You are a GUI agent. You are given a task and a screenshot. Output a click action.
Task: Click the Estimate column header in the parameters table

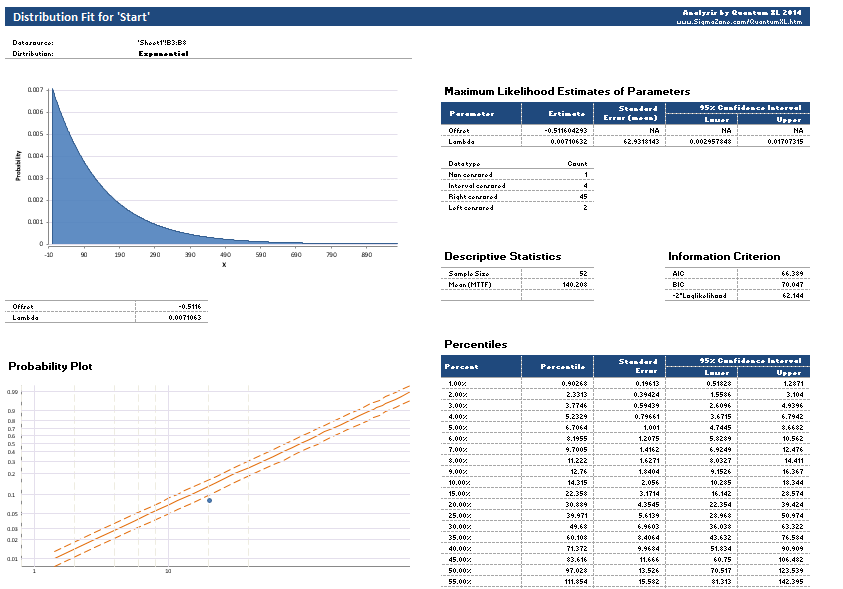pos(566,113)
